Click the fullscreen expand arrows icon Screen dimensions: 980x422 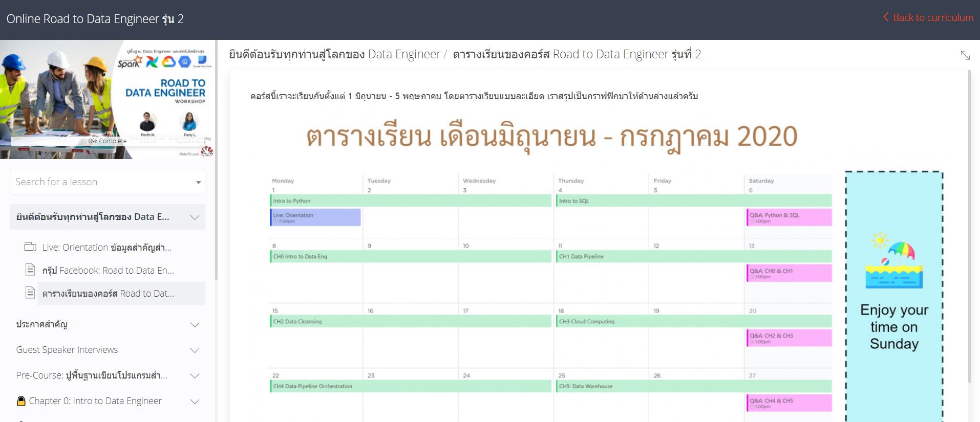pyautogui.click(x=965, y=55)
